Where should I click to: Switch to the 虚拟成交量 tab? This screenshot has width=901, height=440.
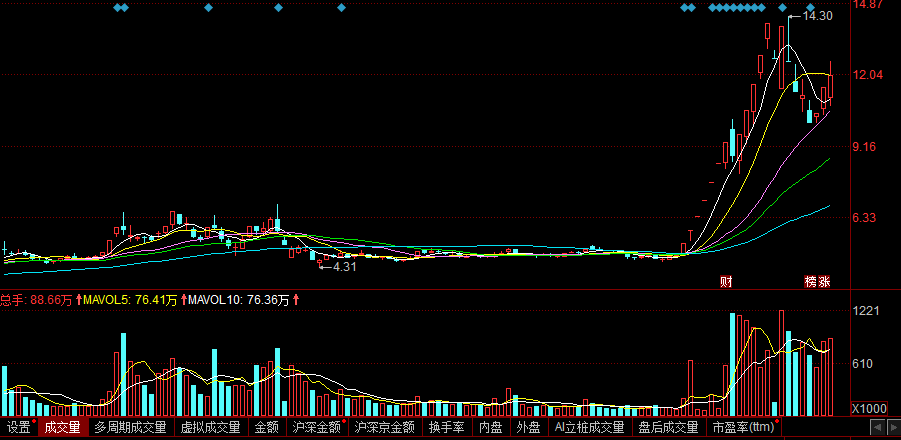tap(210, 427)
